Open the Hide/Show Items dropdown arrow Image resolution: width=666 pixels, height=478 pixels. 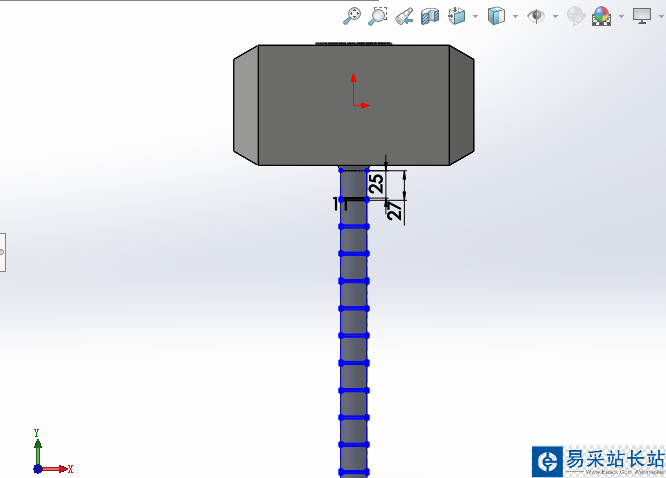[555, 17]
